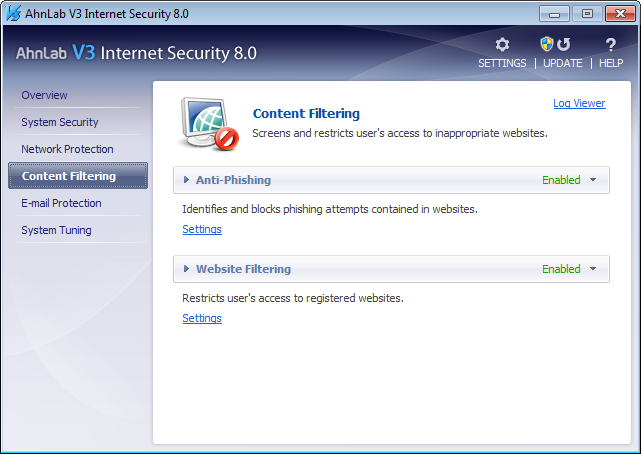
Task: Click the Update shield icon
Action: tap(547, 44)
